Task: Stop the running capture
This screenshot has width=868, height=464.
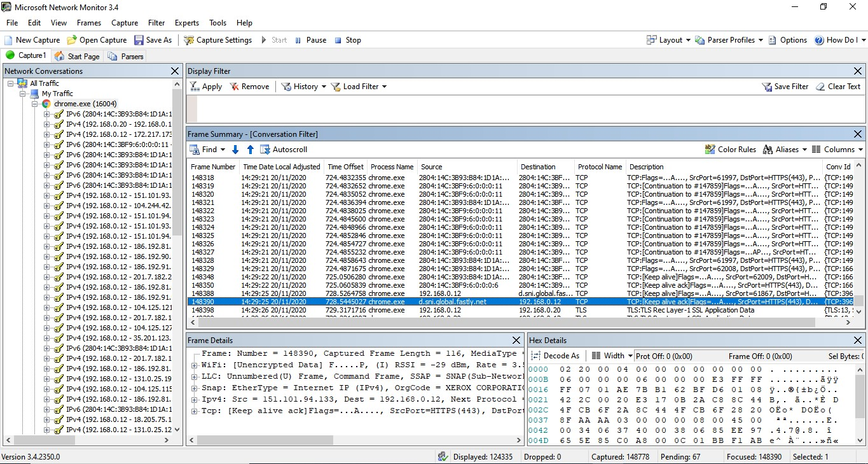Action: pyautogui.click(x=347, y=39)
